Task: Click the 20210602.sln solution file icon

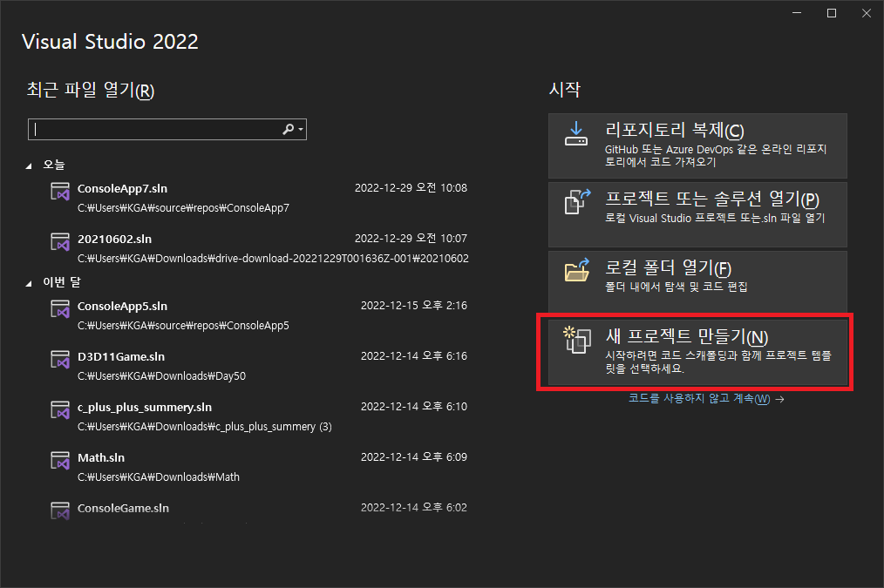Action: pos(60,241)
